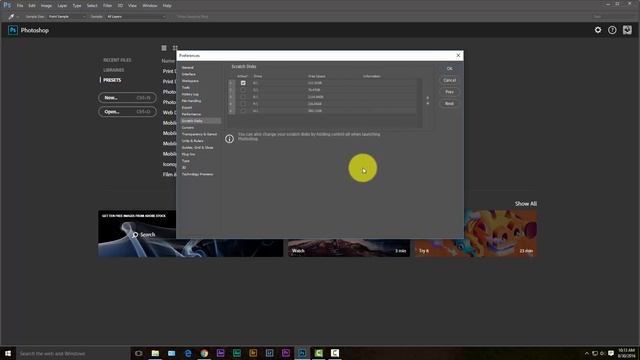
Task: Click the Open... button
Action: 127,112
